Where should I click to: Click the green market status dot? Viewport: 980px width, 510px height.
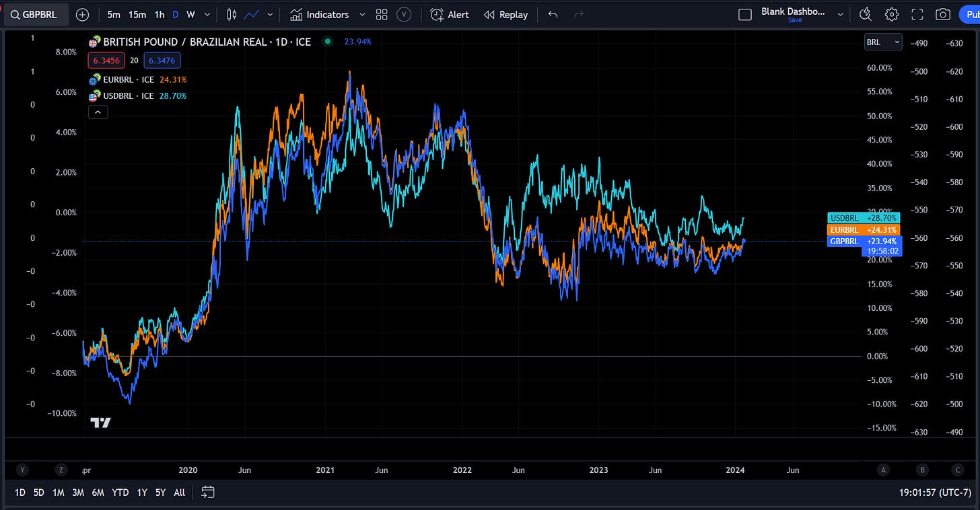tap(328, 41)
